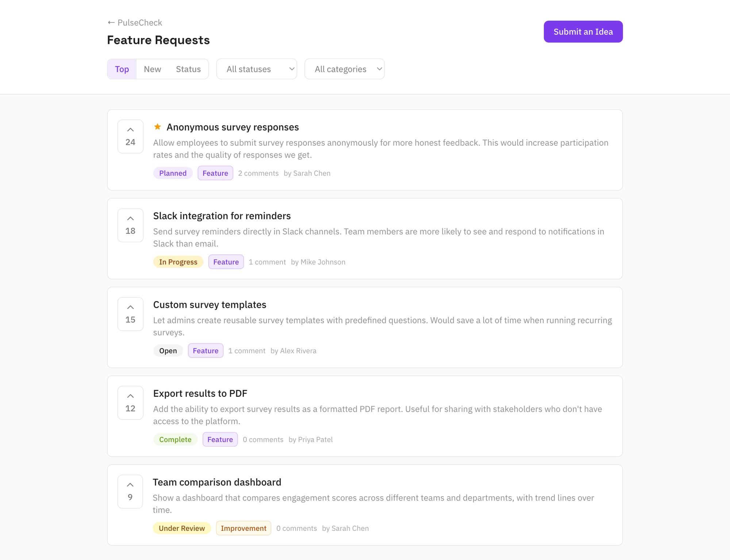
Task: Upvote the Anonymous survey responses idea
Action: (130, 130)
